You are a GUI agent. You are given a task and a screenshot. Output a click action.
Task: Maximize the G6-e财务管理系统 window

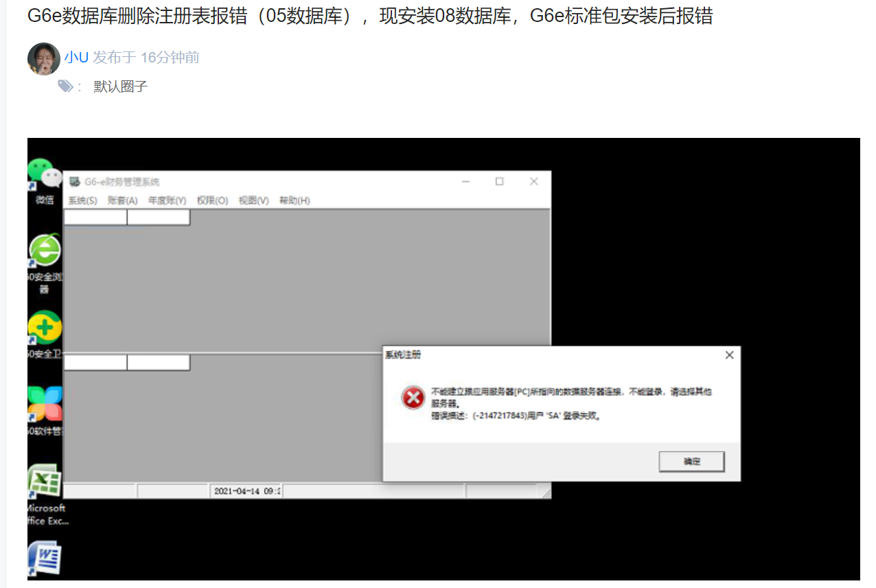(x=499, y=182)
